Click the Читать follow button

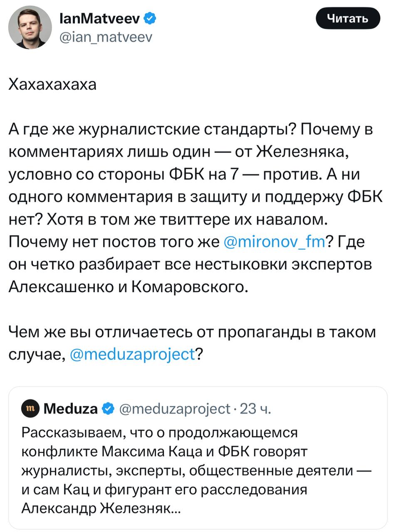348,18
